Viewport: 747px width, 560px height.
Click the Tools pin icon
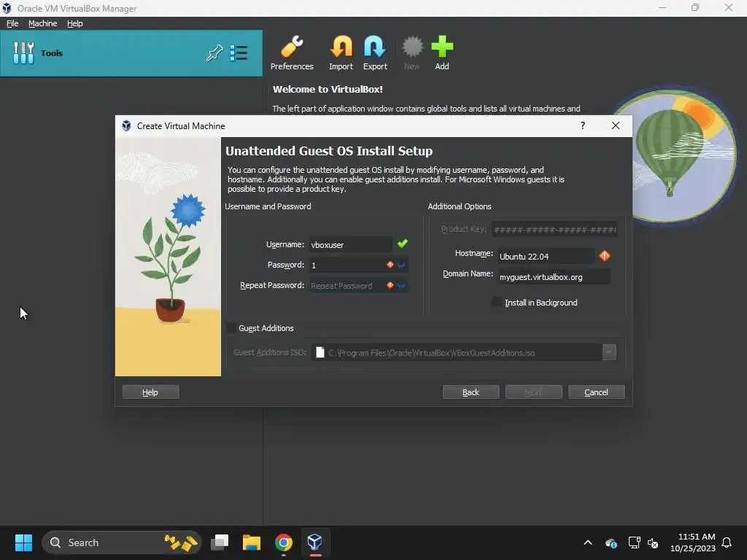(214, 52)
